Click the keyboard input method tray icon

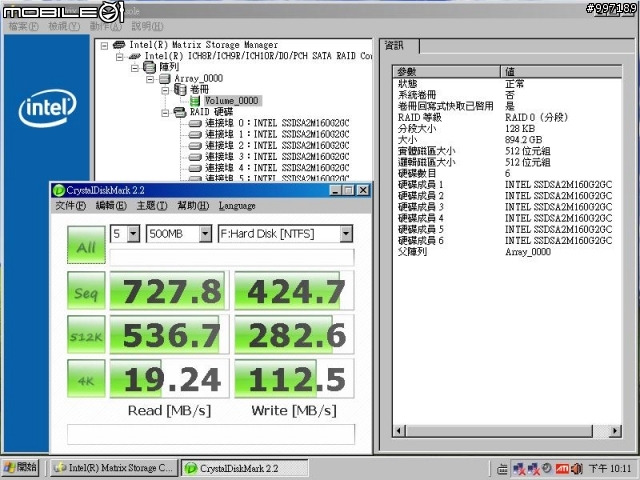[502, 469]
